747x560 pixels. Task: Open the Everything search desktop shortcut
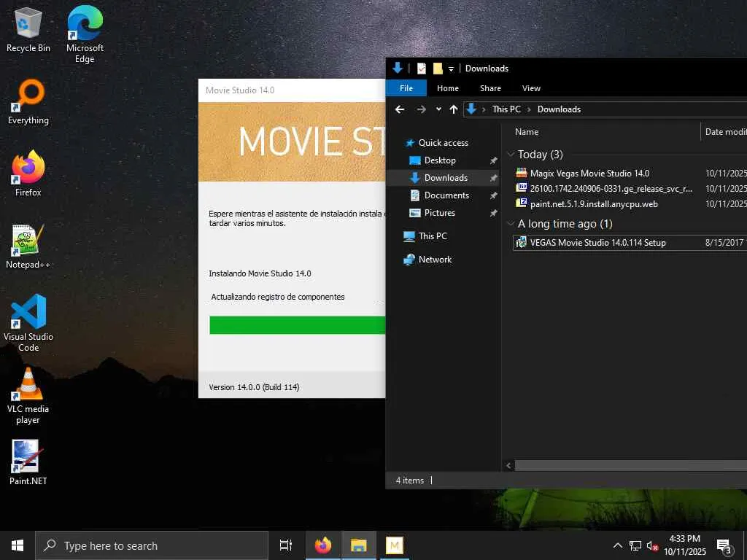28,102
